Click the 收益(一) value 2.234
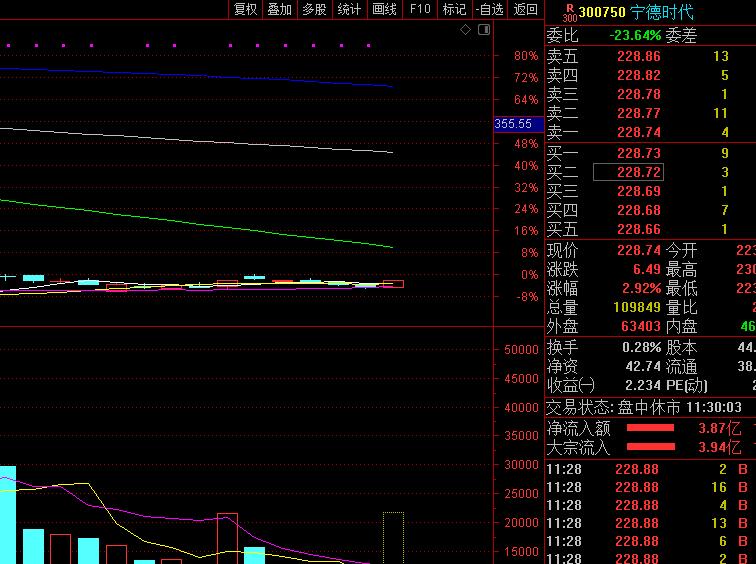This screenshot has height=564, width=756. click(643, 385)
